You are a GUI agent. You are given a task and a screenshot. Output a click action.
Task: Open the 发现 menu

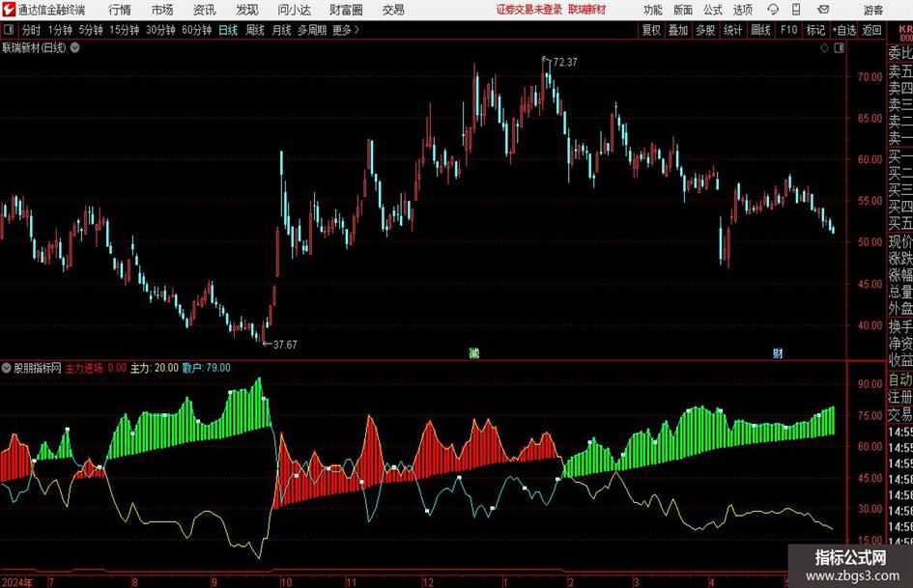pos(247,10)
